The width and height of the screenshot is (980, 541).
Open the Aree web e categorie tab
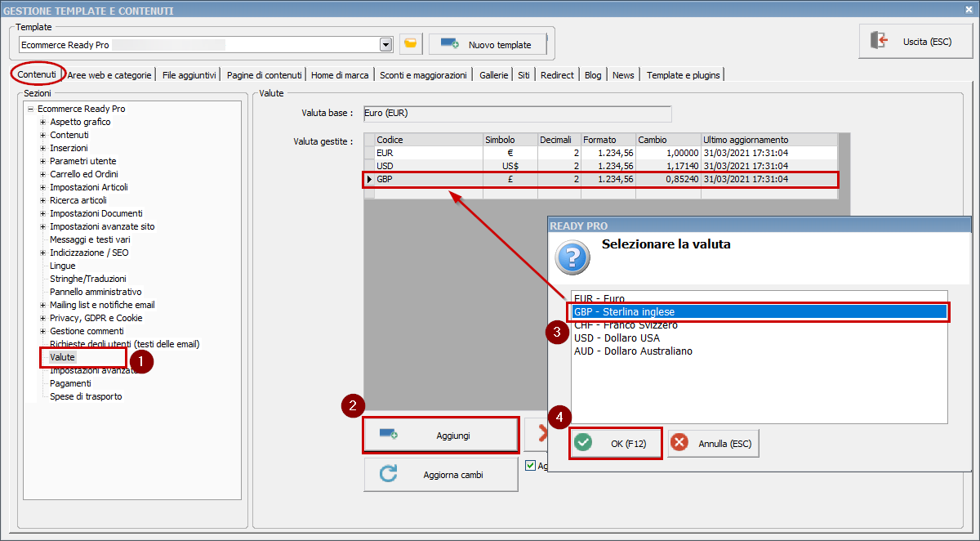109,75
